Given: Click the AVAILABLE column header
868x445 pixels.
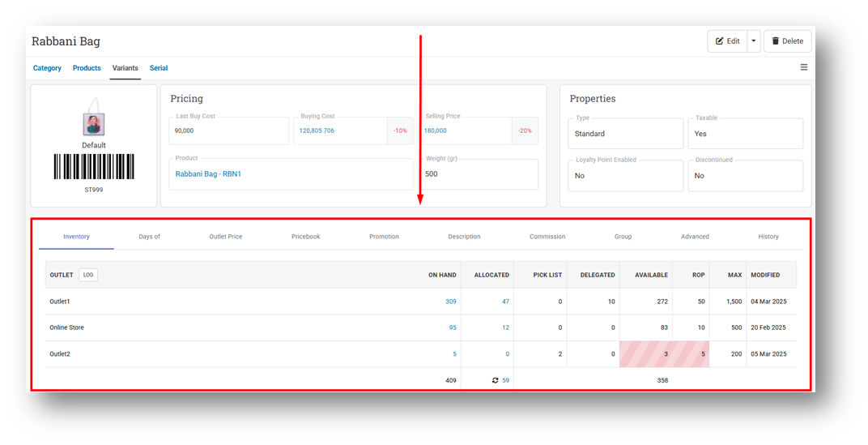Looking at the screenshot, I should [651, 275].
